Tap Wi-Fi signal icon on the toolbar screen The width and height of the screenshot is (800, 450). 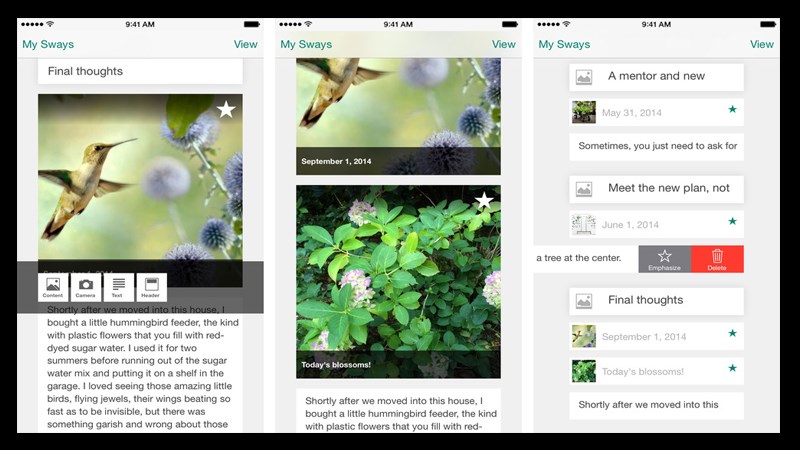point(50,24)
